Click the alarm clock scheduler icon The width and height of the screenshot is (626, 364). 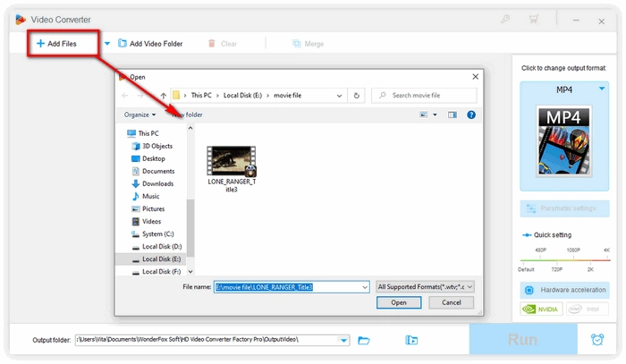coord(597,340)
